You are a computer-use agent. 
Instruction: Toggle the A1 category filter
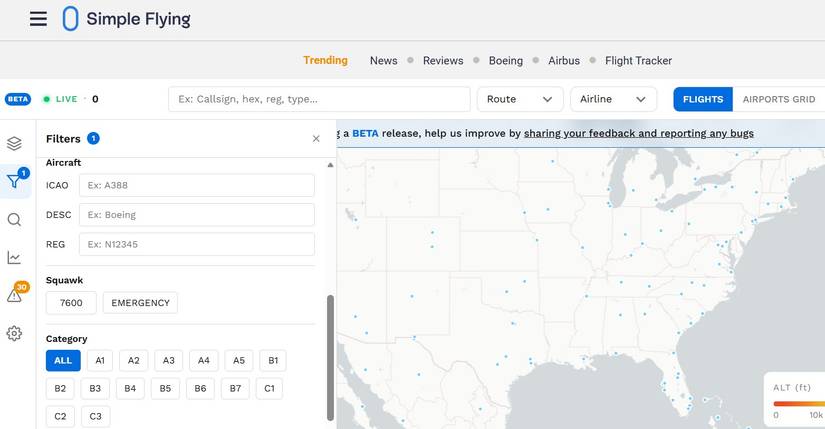[100, 361]
